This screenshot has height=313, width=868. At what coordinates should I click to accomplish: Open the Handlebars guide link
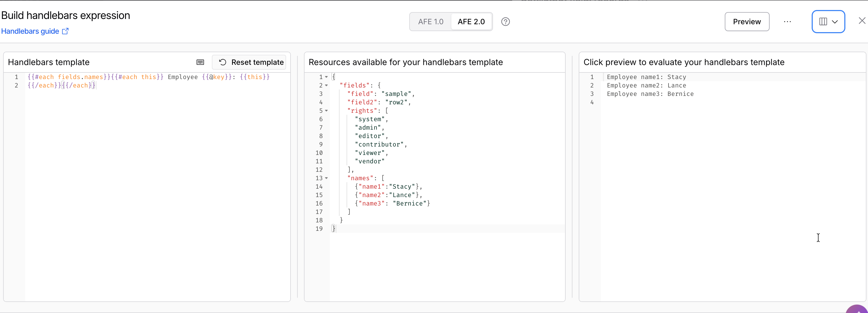click(x=30, y=31)
